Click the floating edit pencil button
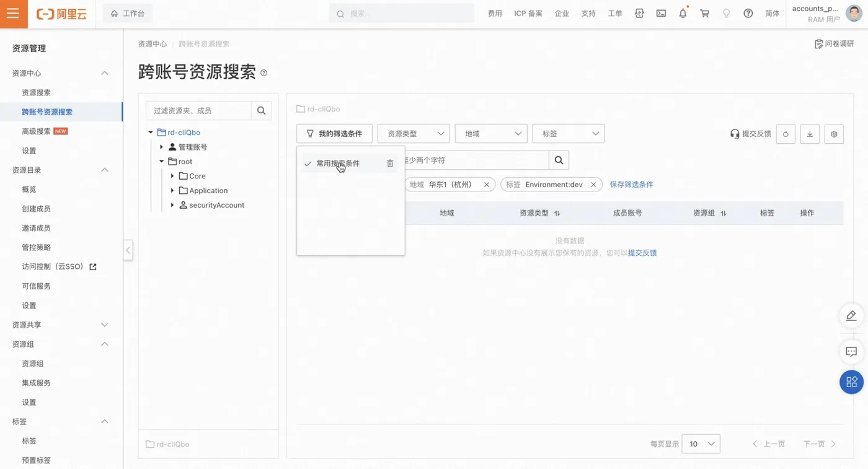Image resolution: width=868 pixels, height=469 pixels. point(851,316)
